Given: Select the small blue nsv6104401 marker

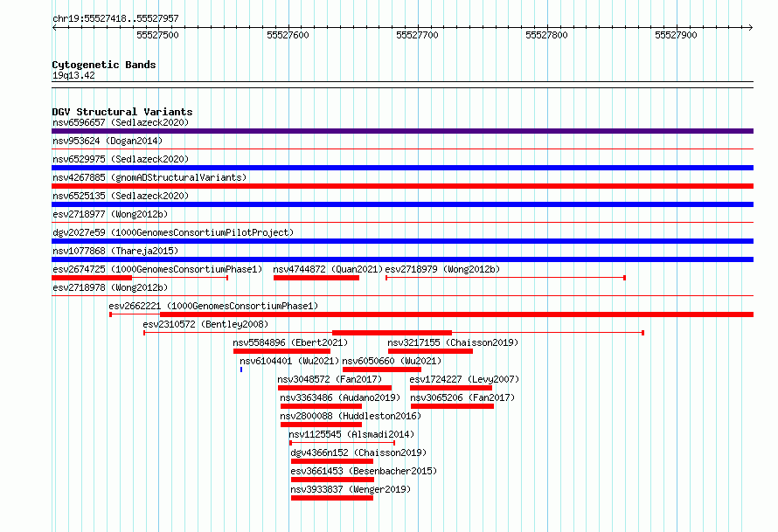Looking at the screenshot, I should click(241, 370).
